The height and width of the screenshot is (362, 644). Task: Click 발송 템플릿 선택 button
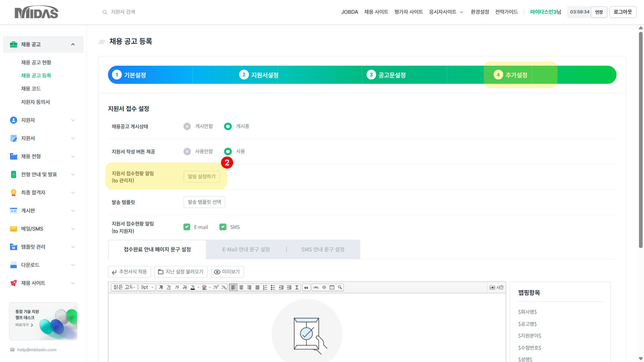(x=204, y=202)
